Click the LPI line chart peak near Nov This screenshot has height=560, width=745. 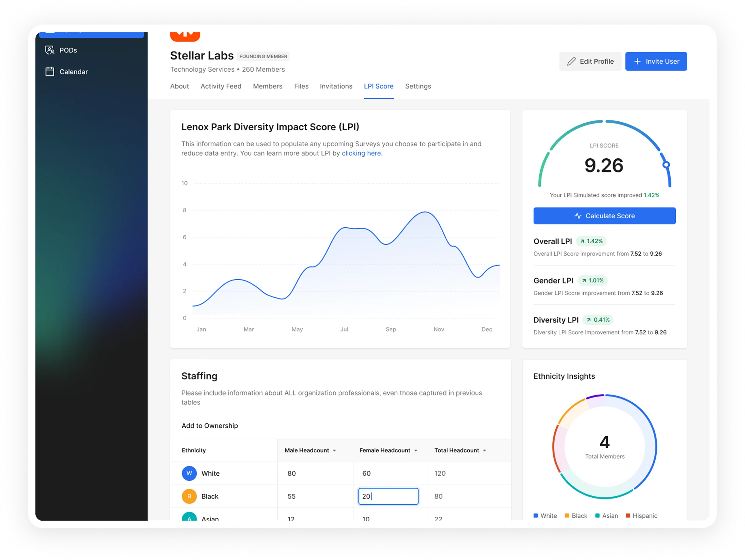426,212
